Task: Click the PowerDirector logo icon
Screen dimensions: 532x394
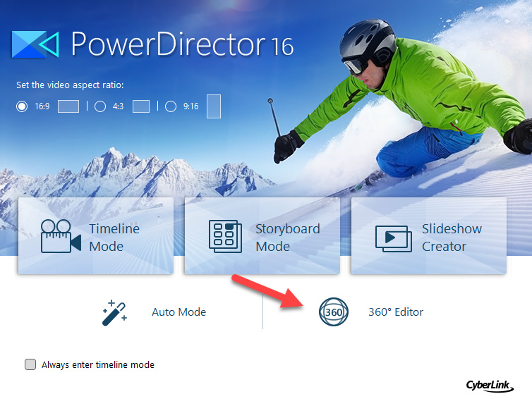Action: click(35, 44)
